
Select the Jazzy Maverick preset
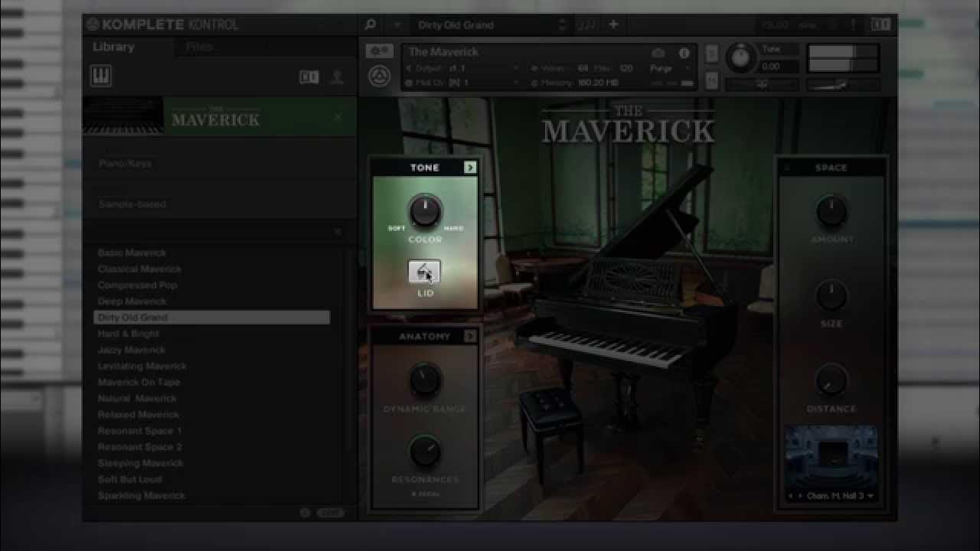132,350
